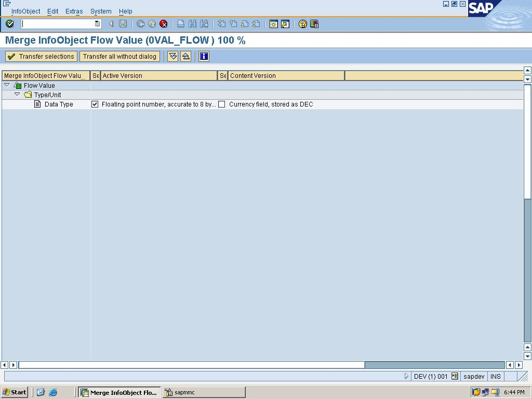
Task: Click the Active Version column header
Action: pyautogui.click(x=159, y=76)
